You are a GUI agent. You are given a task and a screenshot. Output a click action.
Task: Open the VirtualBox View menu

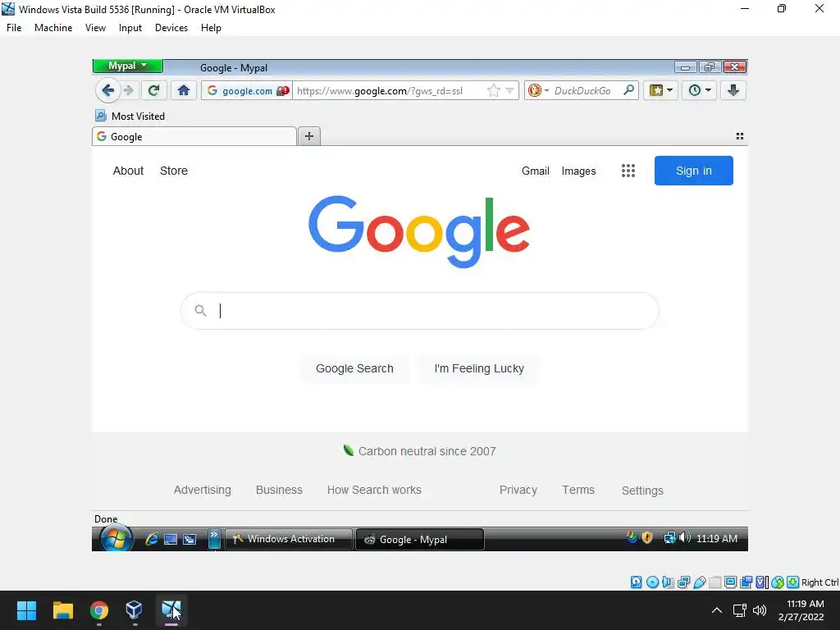[95, 28]
